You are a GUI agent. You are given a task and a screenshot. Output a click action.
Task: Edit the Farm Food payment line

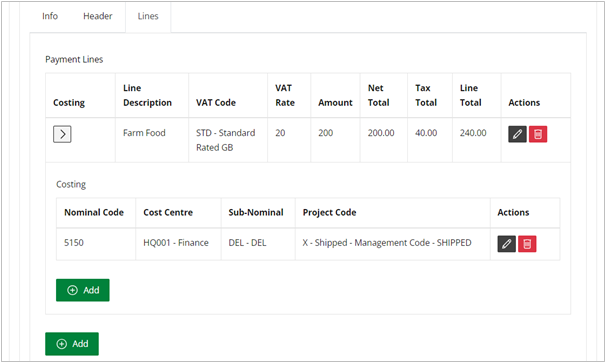click(517, 134)
